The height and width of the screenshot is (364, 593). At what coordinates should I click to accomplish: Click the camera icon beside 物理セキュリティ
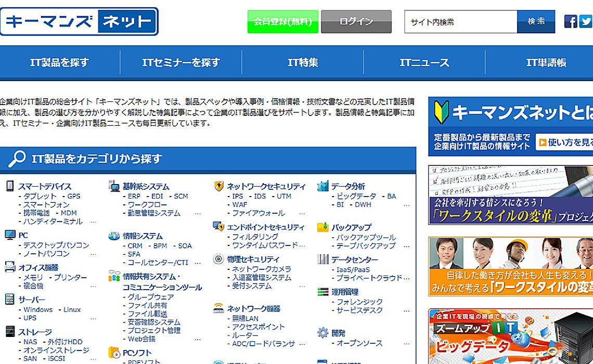point(218,259)
